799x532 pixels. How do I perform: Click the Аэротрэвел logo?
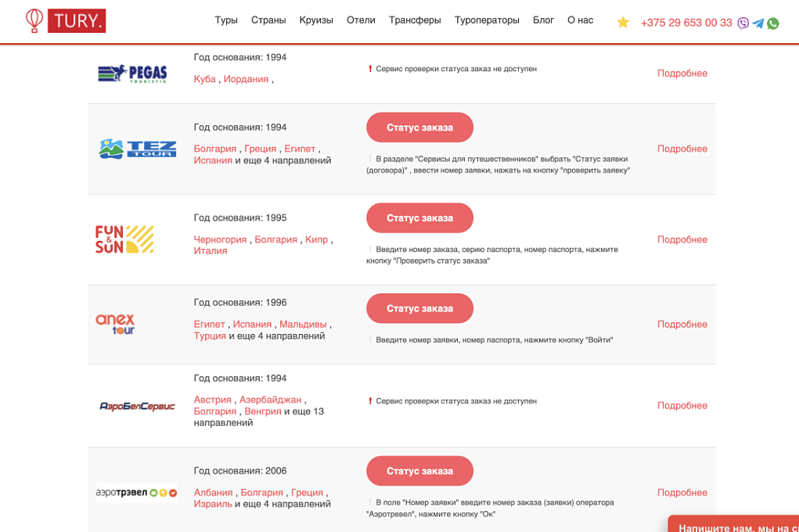click(x=136, y=493)
